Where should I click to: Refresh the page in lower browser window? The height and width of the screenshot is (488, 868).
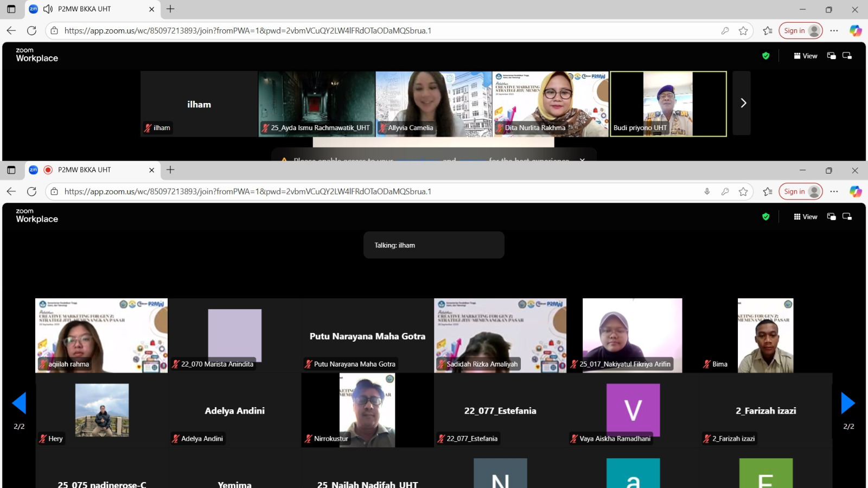(x=32, y=191)
